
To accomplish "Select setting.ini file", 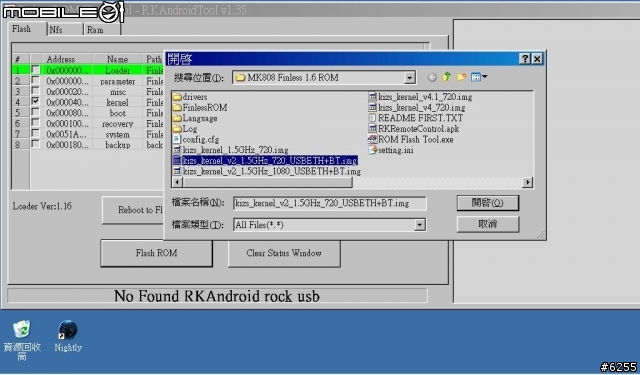I will (x=391, y=150).
